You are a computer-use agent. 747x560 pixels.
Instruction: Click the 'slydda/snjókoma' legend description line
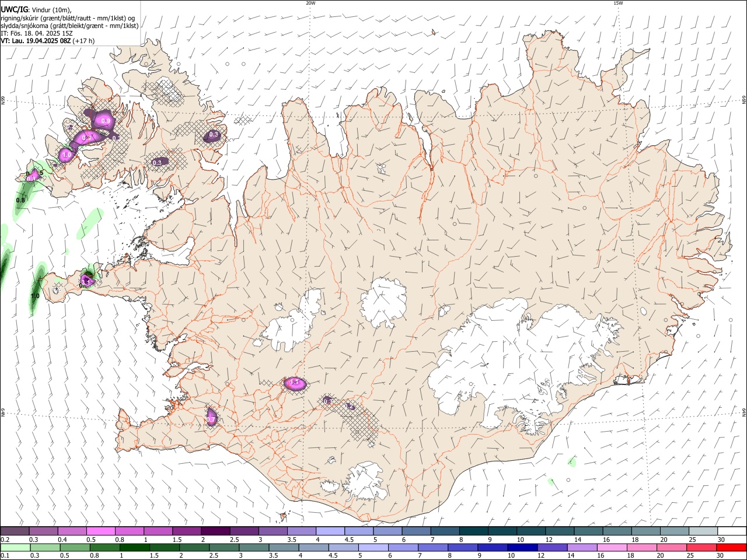click(69, 26)
